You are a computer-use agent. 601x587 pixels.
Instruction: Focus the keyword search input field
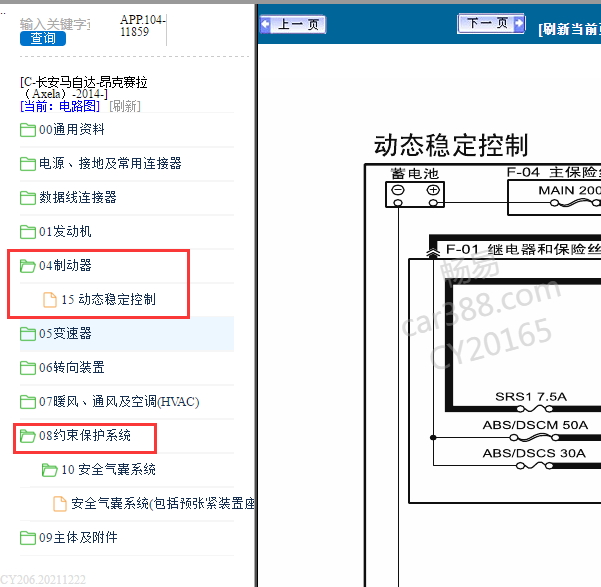[55, 24]
